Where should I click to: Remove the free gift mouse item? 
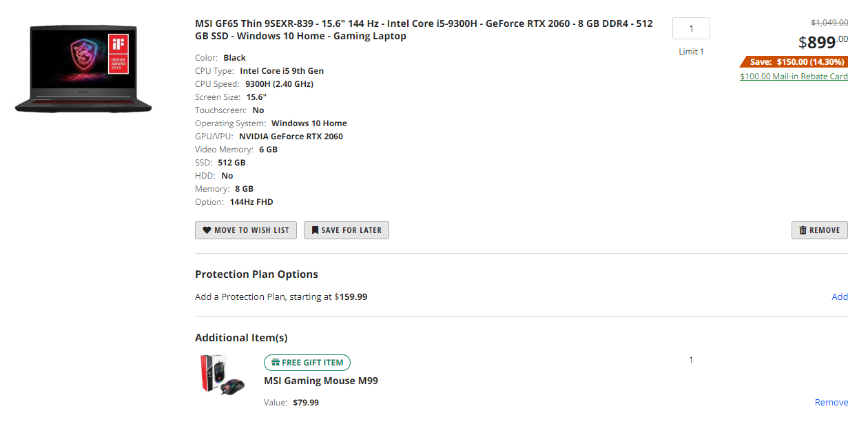pyautogui.click(x=831, y=402)
